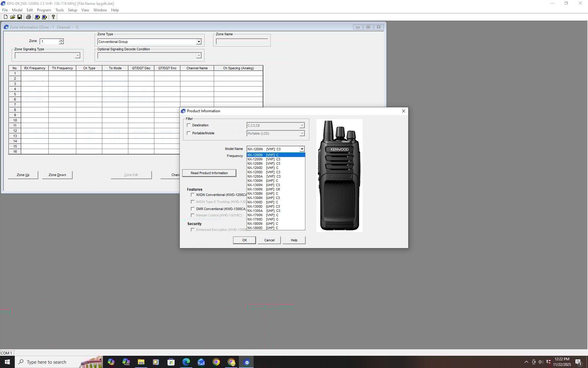Open the Tools menu
Image resolution: width=588 pixels, height=368 pixels.
click(x=59, y=10)
